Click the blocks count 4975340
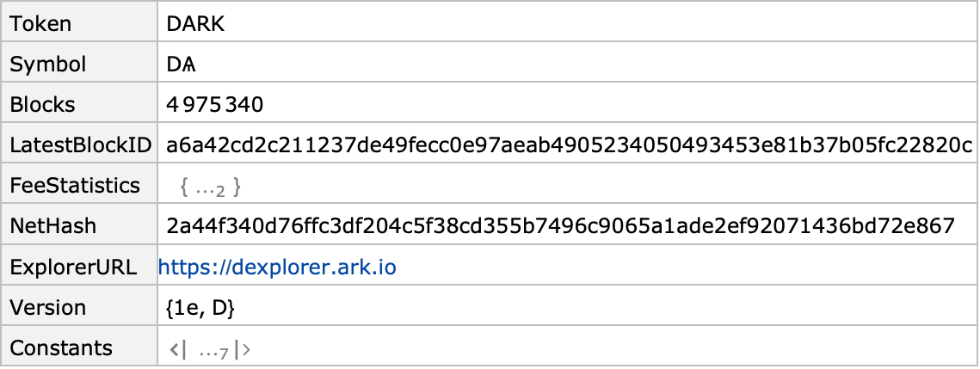The image size is (980, 369). pos(215,104)
